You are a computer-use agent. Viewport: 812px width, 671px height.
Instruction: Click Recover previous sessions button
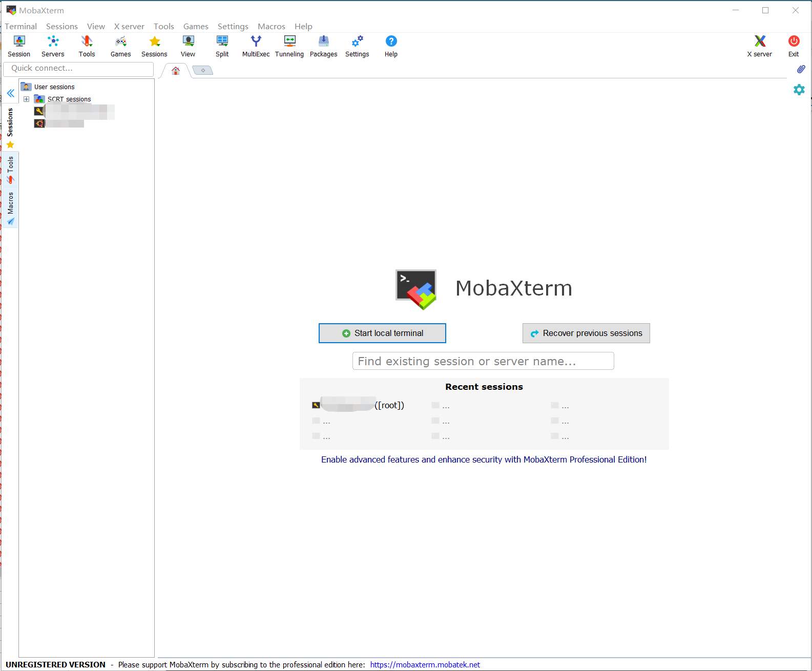tap(586, 333)
